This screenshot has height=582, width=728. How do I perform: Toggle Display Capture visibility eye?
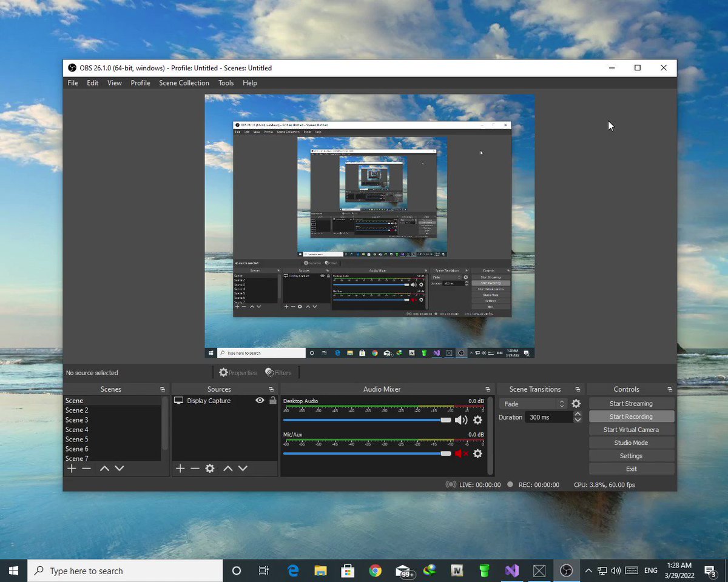(260, 401)
